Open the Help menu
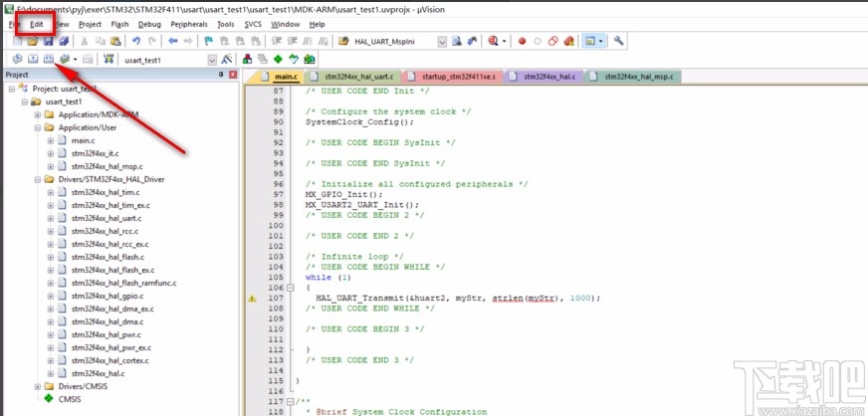The image size is (868, 416). pos(318,24)
